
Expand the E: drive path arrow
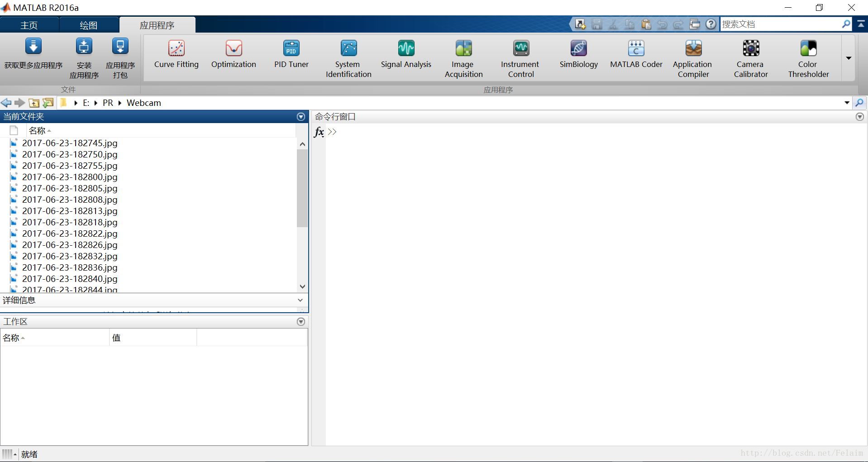(95, 103)
